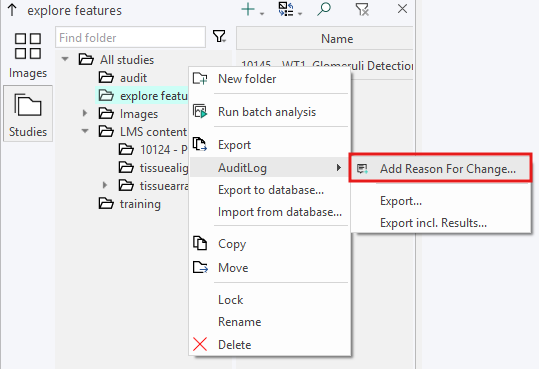Select Export... in AuditLog submenu

441,201
